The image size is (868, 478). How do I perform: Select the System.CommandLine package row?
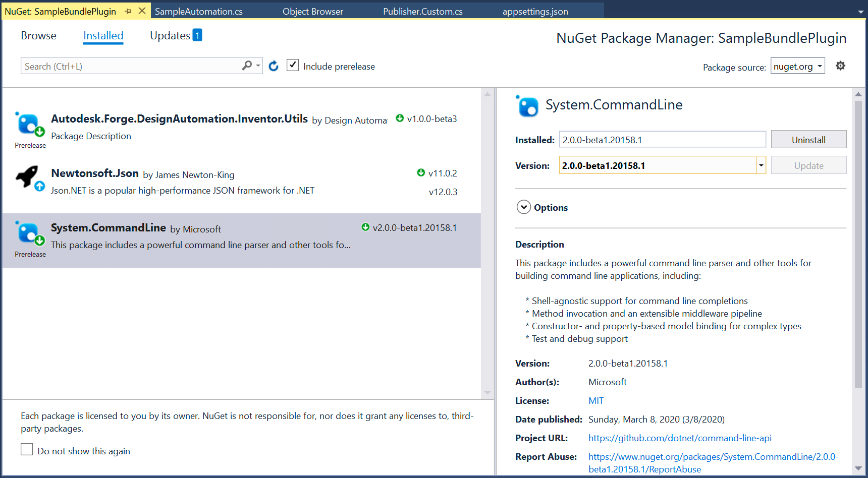pyautogui.click(x=241, y=240)
